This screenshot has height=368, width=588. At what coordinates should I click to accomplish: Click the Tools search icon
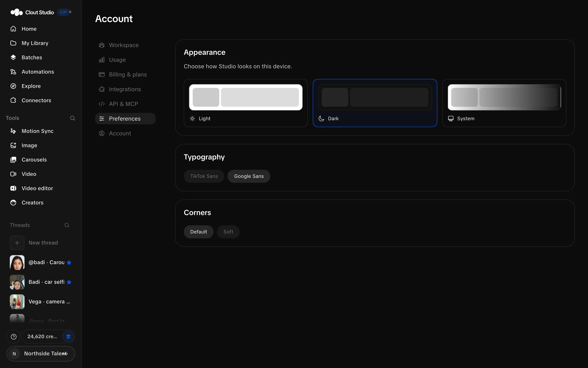(73, 118)
